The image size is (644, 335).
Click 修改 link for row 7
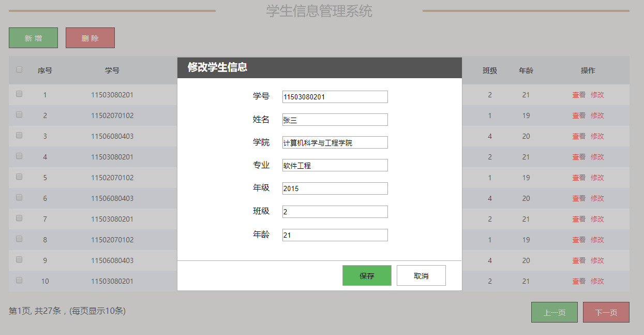597,219
